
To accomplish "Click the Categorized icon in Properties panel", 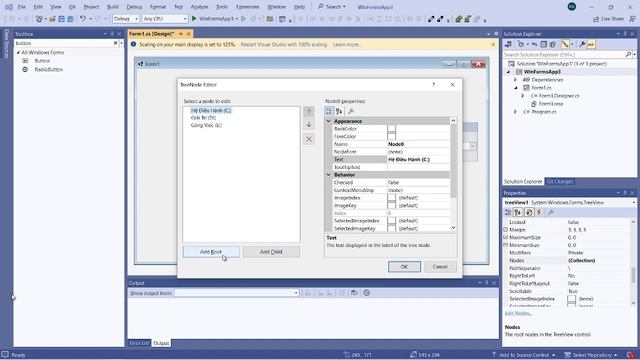I will point(508,212).
